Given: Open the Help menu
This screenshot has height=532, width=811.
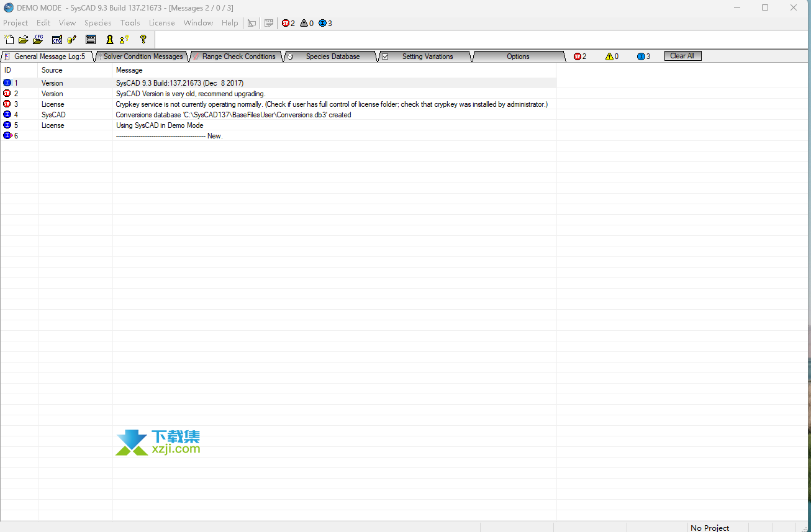Looking at the screenshot, I should pyautogui.click(x=230, y=23).
